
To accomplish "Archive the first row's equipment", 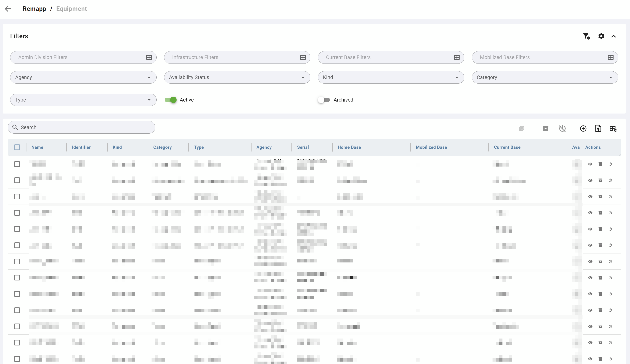I will pos(600,164).
